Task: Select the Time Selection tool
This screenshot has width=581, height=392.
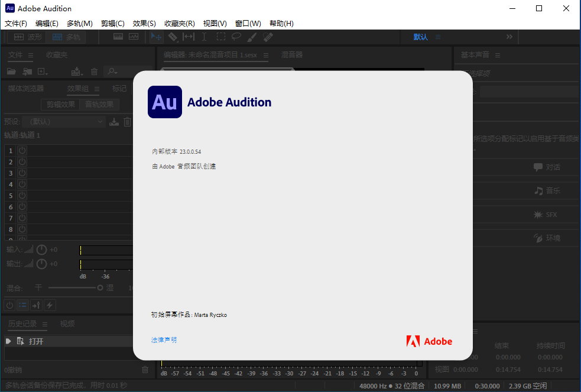Action: click(x=204, y=37)
